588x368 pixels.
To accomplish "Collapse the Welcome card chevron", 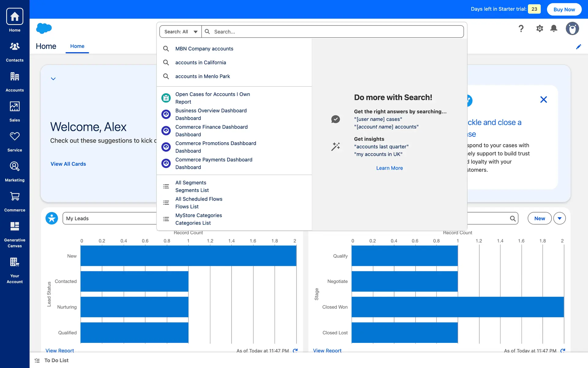I will (53, 79).
